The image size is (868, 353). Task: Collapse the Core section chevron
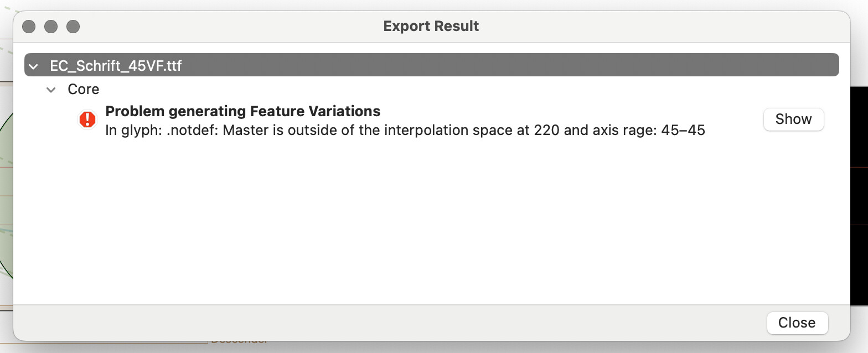click(x=51, y=90)
